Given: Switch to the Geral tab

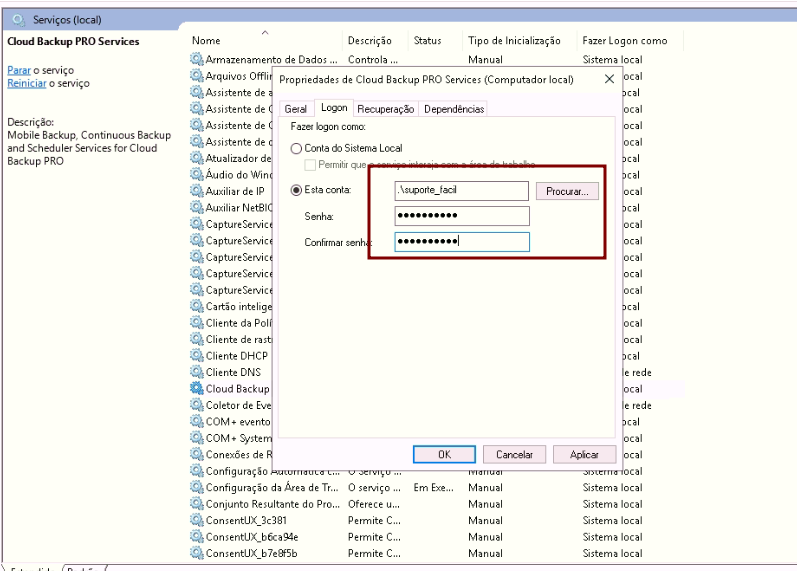Looking at the screenshot, I should 295,109.
